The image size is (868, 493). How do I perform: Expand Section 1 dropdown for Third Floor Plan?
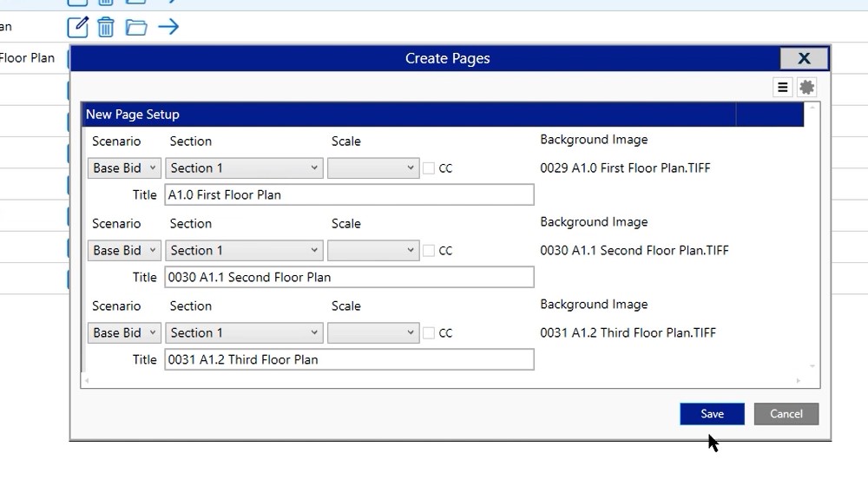pos(245,333)
